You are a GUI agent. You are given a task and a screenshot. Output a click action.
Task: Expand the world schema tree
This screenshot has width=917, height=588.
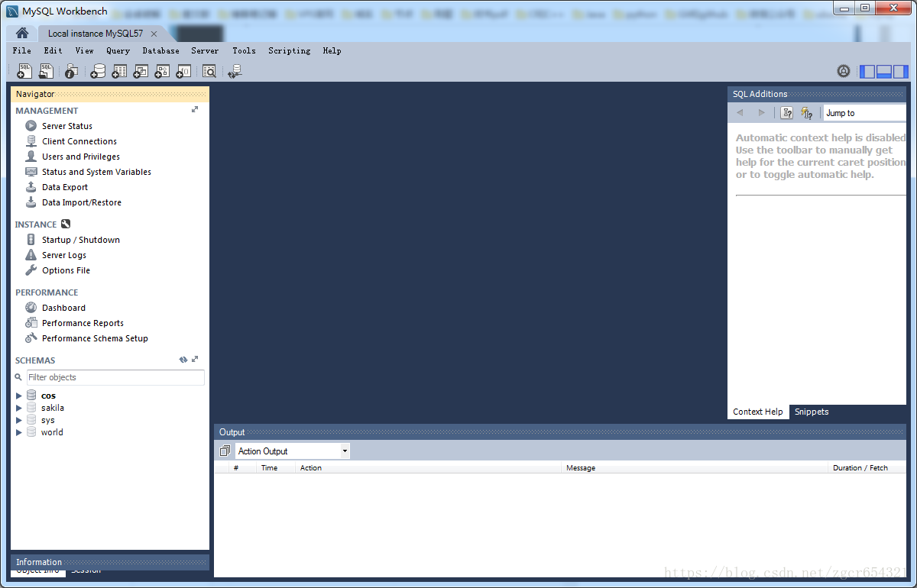pos(19,432)
